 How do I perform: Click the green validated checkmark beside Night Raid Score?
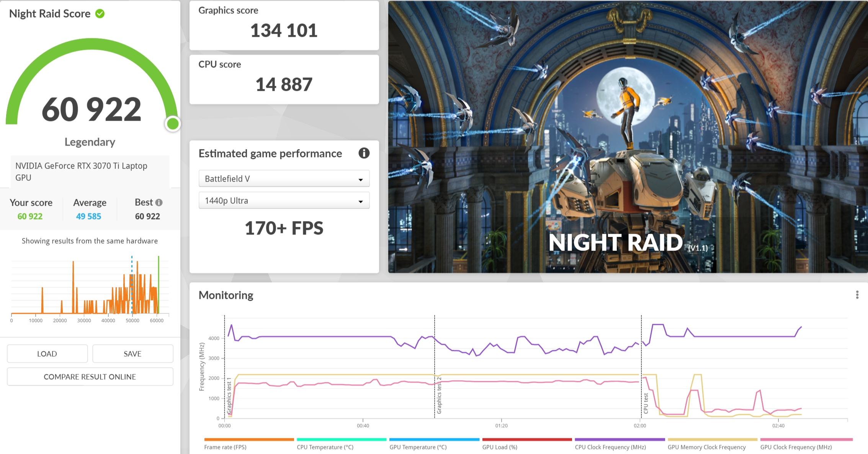tap(100, 14)
